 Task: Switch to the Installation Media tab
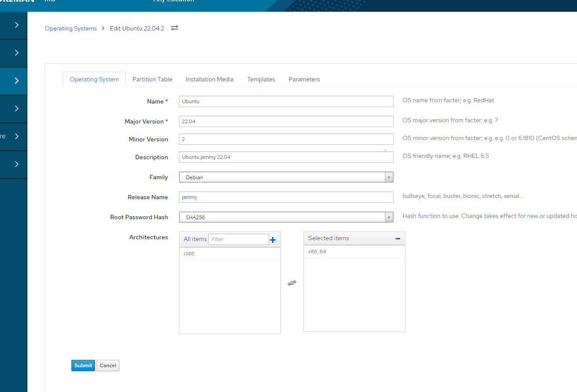[x=209, y=79]
